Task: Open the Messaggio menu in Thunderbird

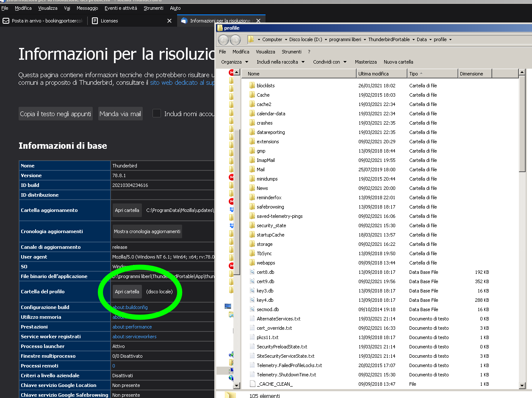Action: point(88,8)
